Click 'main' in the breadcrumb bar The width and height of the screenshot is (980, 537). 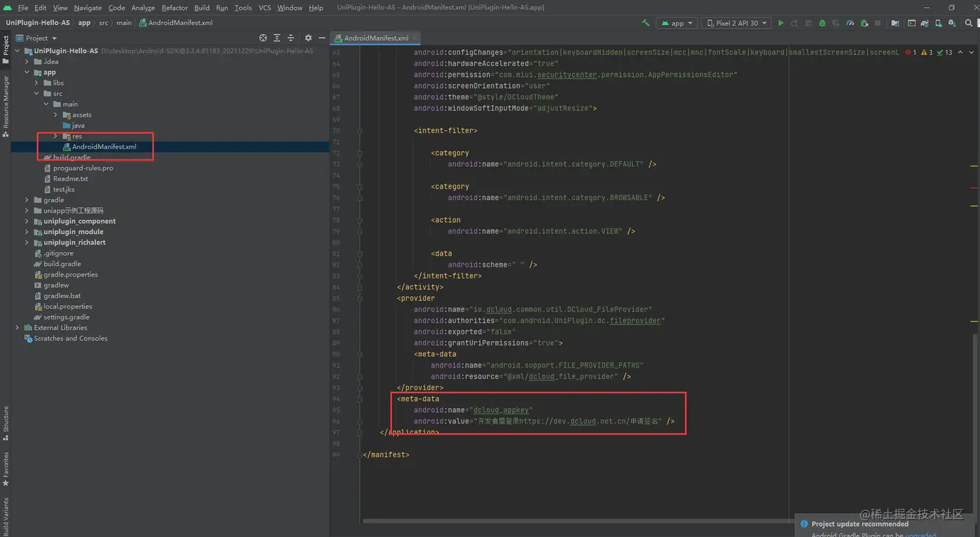124,23
